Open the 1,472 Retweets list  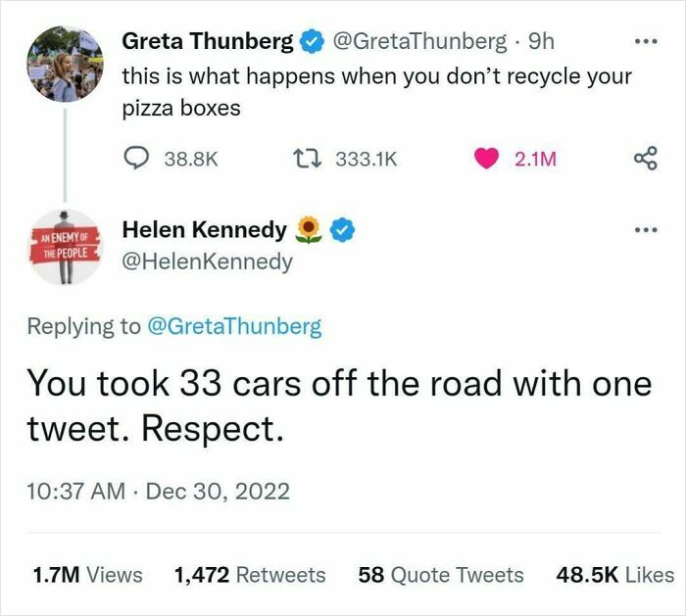[x=249, y=576]
